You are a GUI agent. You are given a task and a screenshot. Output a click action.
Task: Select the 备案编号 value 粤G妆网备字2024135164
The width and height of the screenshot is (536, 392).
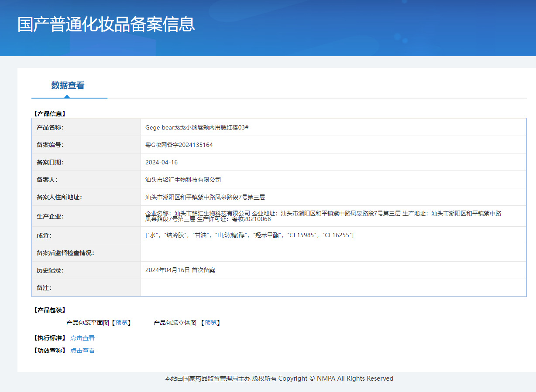point(179,145)
